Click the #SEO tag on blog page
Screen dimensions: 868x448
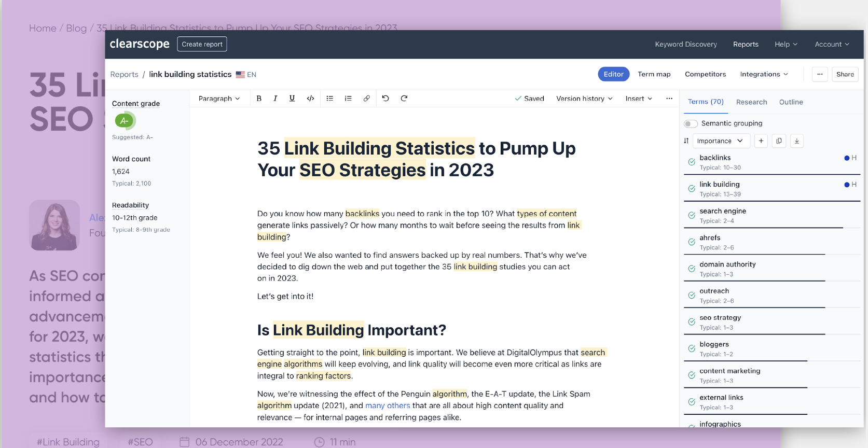[x=141, y=442]
